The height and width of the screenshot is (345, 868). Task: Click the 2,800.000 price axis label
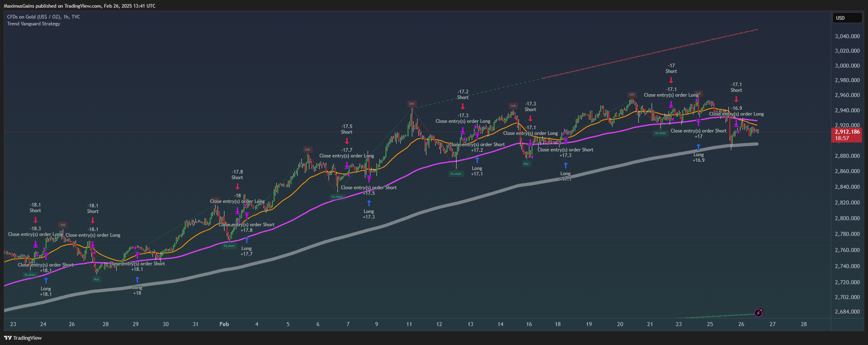pyautogui.click(x=847, y=218)
